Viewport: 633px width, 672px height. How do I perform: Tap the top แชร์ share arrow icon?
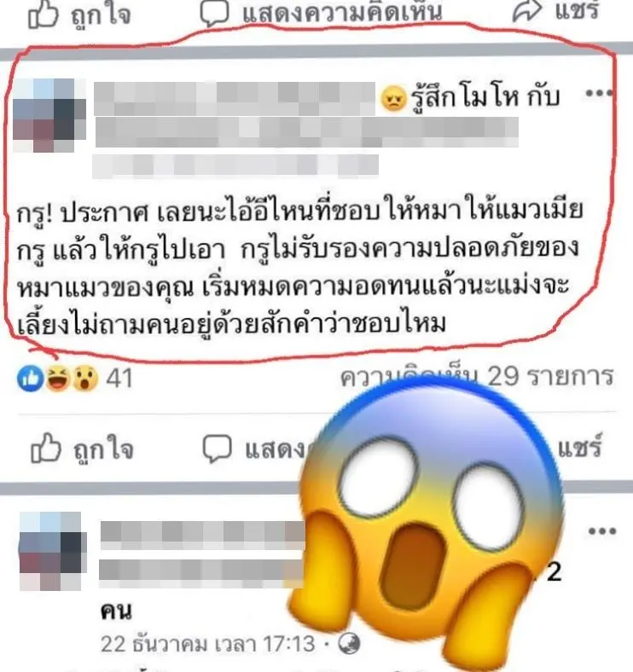tap(527, 12)
